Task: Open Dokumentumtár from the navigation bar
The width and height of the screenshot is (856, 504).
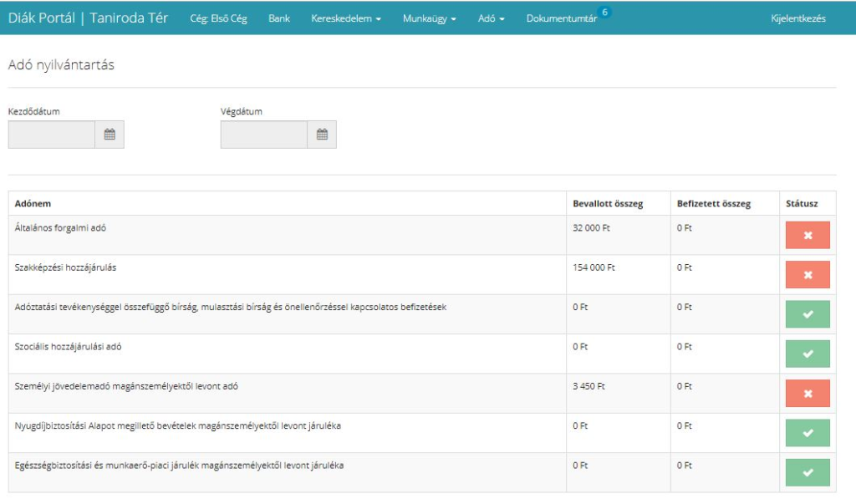Action: click(x=561, y=18)
